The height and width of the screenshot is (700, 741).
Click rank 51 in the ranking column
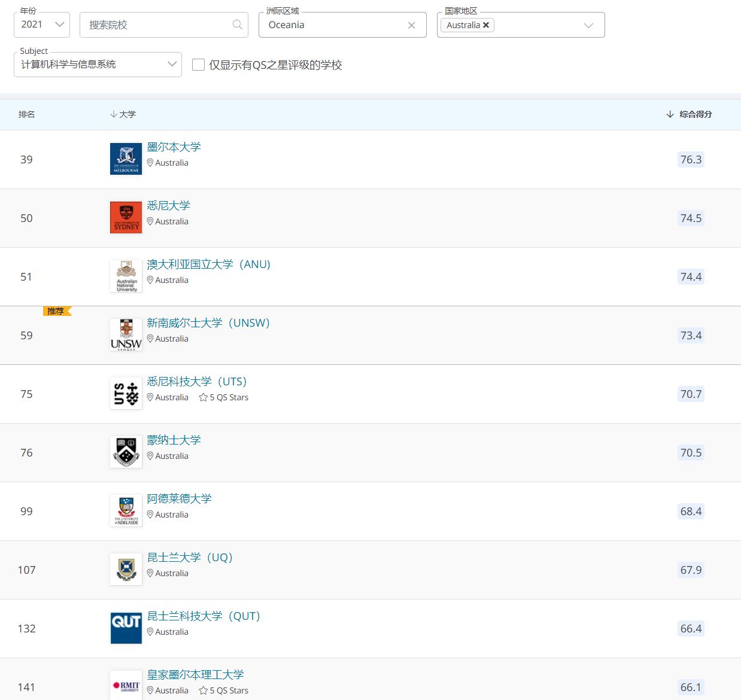(26, 277)
